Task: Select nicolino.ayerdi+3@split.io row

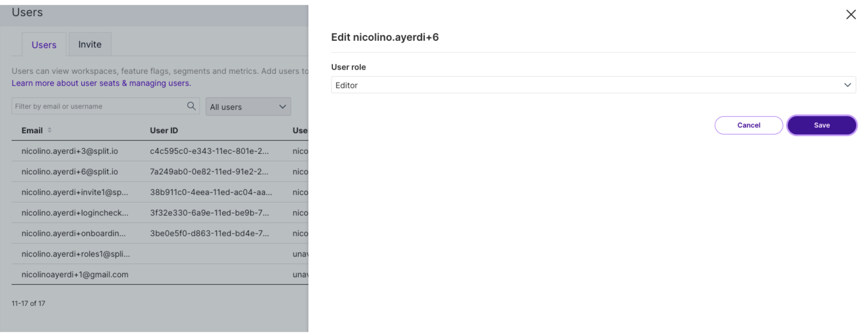Action: (x=70, y=151)
